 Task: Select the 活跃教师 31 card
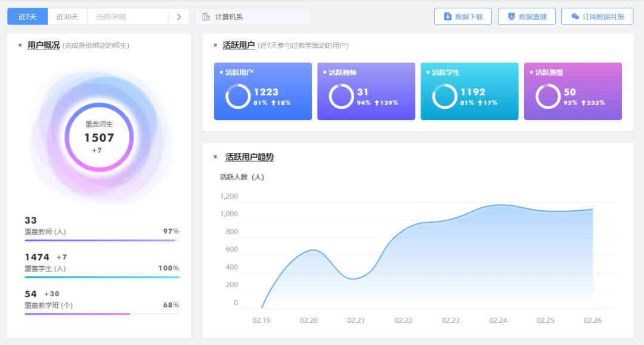click(x=366, y=91)
